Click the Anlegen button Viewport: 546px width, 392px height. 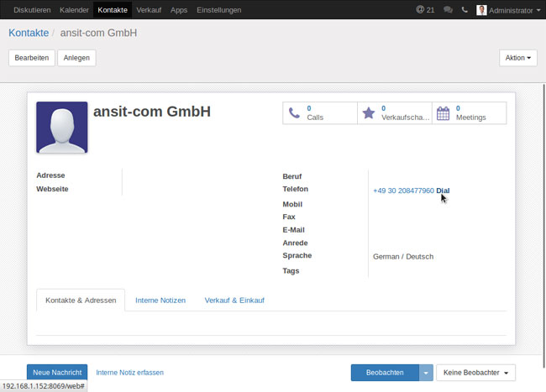(76, 58)
